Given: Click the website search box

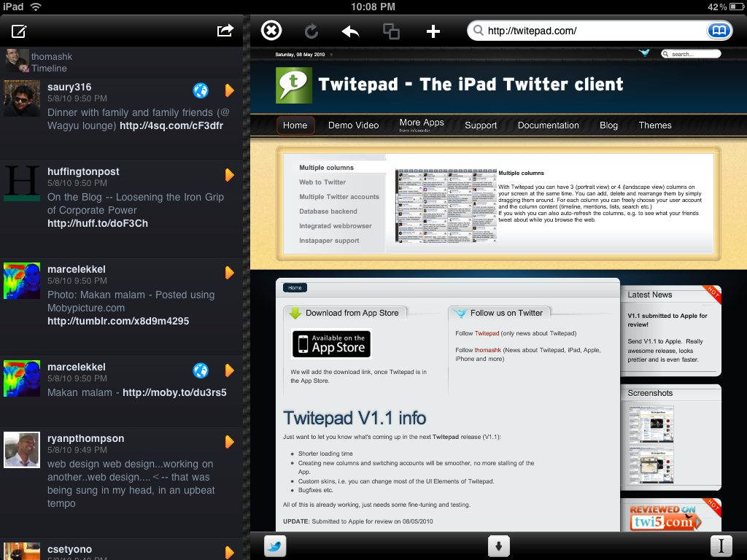Looking at the screenshot, I should coord(692,54).
